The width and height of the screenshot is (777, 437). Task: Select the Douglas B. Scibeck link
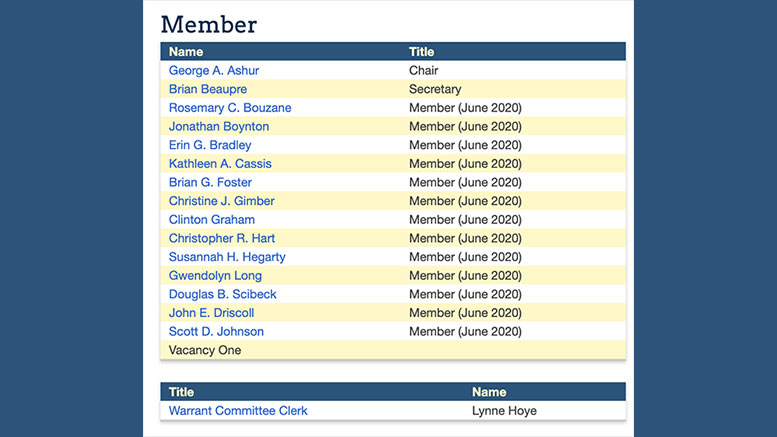(222, 294)
